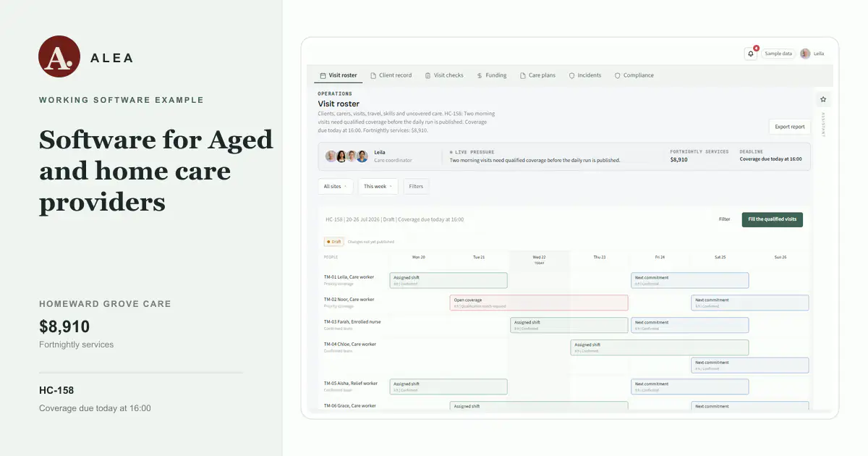This screenshot has height=456, width=868.
Task: Open the Care plans tab
Action: 537,75
